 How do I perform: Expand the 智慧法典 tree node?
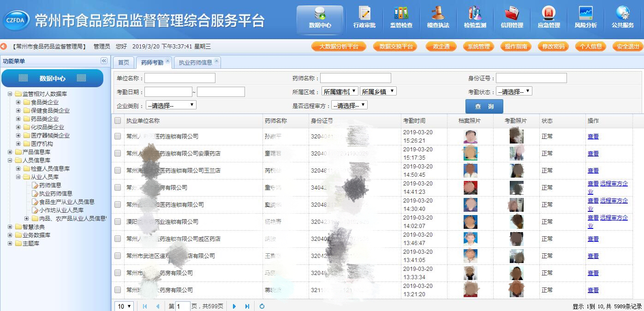[10, 227]
